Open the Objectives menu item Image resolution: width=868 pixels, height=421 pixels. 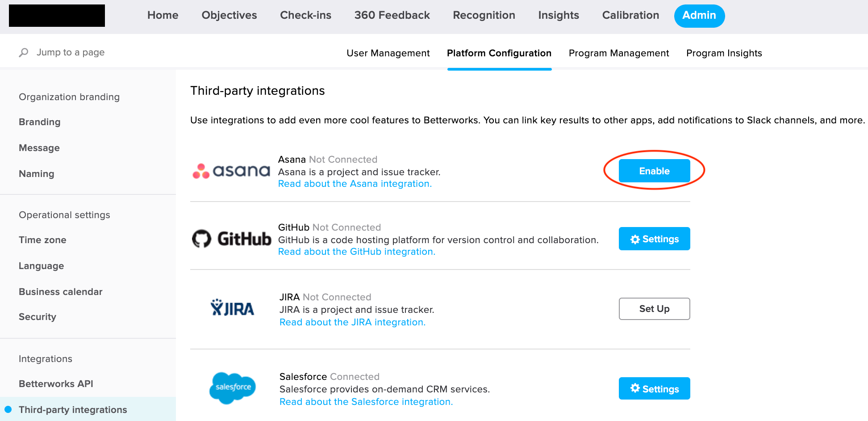229,15
